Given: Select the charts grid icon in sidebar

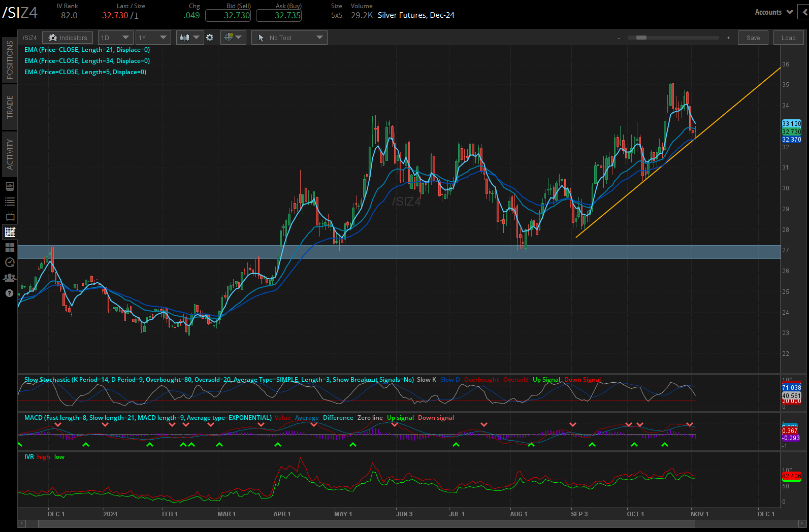Looking at the screenshot, I should pyautogui.click(x=10, y=232).
